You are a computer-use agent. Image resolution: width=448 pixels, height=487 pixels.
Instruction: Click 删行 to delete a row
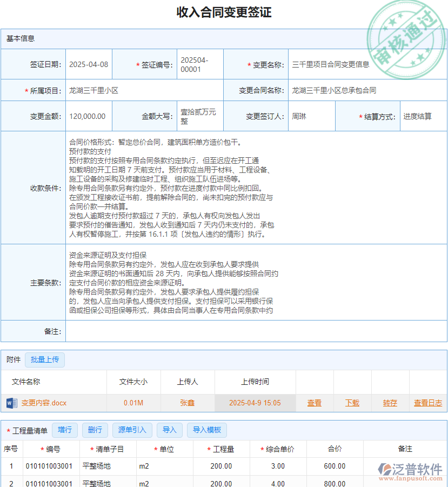tap(95, 430)
